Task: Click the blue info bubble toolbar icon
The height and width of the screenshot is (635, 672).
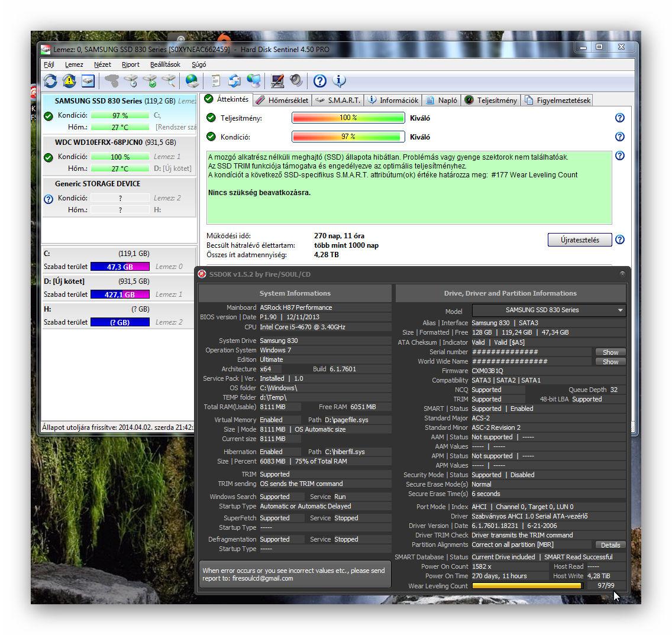Action: (x=339, y=80)
